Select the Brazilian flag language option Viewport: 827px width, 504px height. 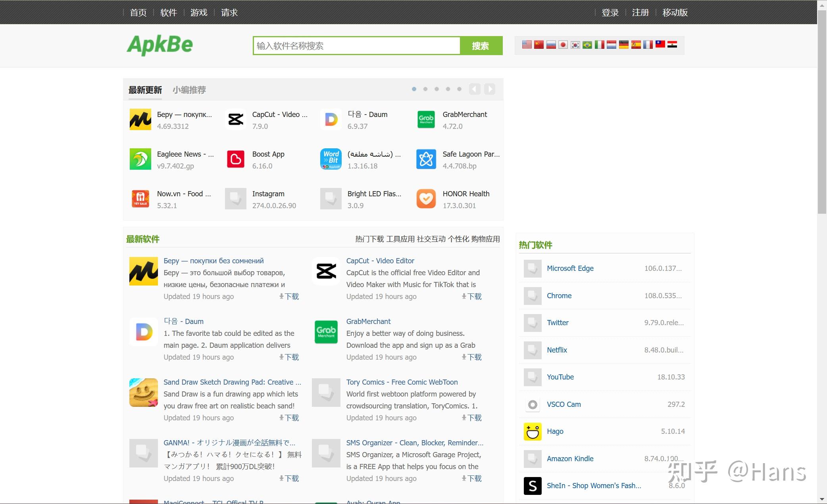click(x=587, y=45)
